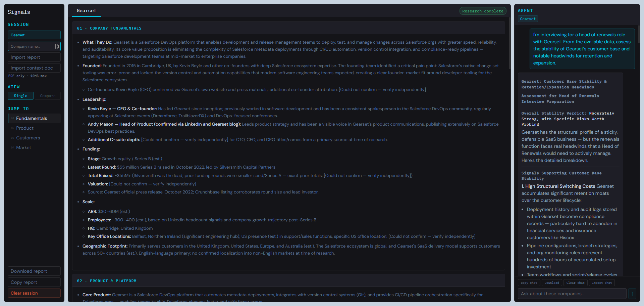Screen dimensions: 644x306
Task: Click the Download report button
Action: 34,271
